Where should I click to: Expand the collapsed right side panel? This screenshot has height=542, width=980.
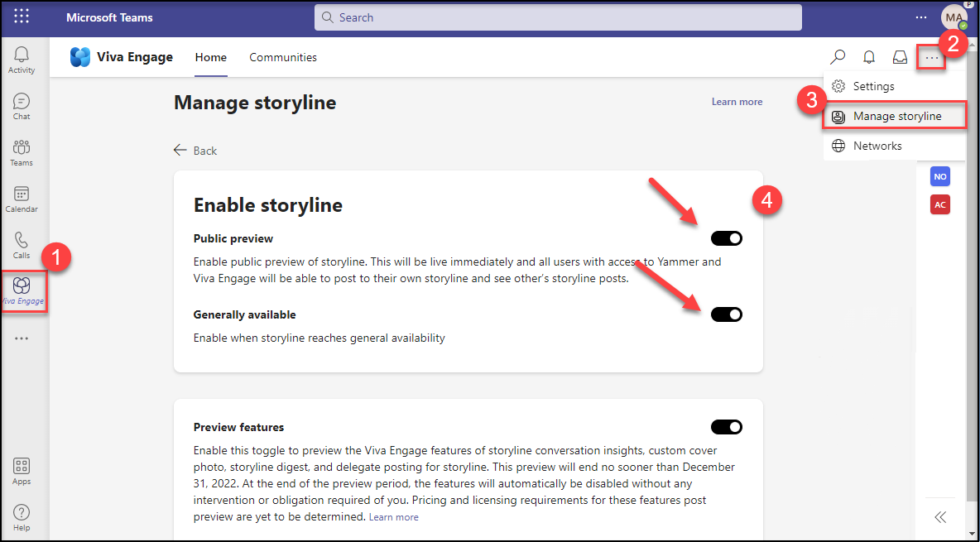click(939, 517)
